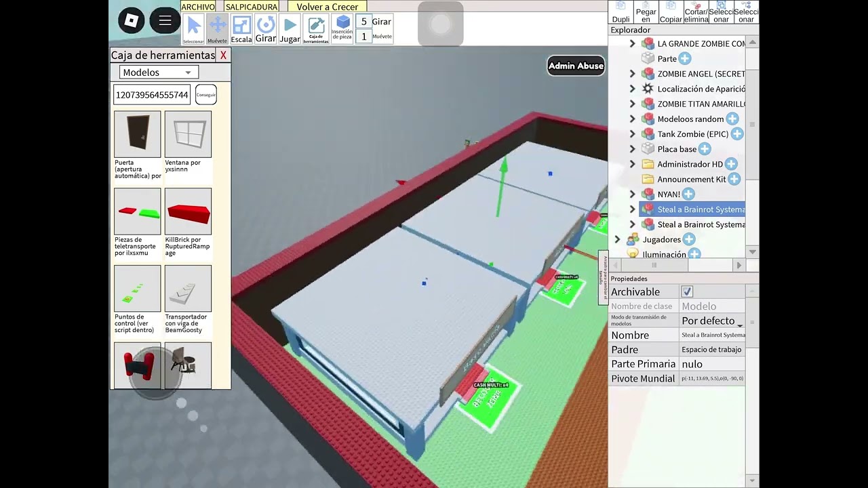Open Por defecto streaming mode dropdown
Image resolution: width=868 pixels, height=488 pixels.
pyautogui.click(x=712, y=321)
